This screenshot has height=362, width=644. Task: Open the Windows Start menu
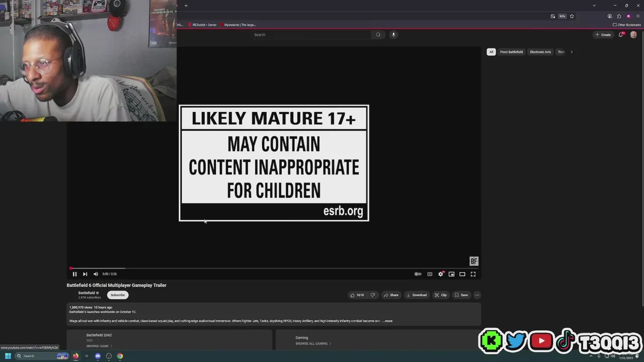pos(8,356)
